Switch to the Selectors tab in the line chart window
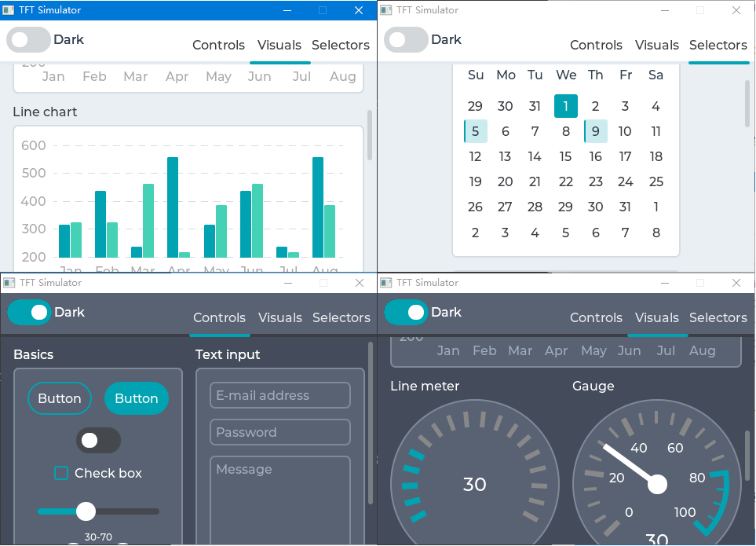The height and width of the screenshot is (546, 756). click(x=340, y=46)
